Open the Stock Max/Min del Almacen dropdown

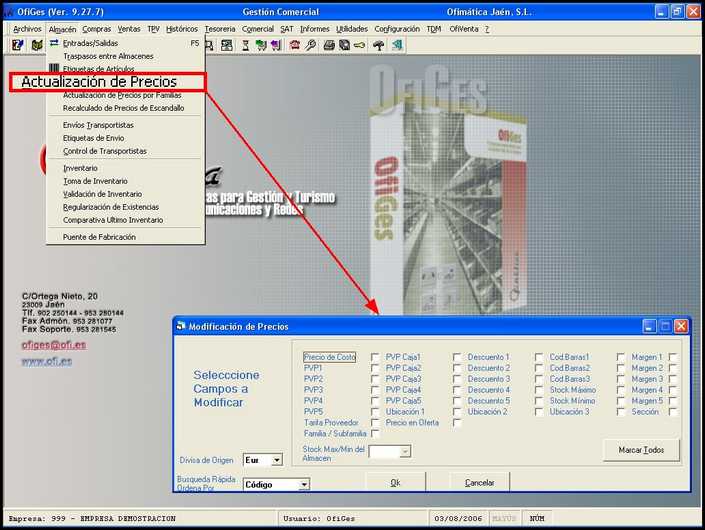tap(405, 451)
